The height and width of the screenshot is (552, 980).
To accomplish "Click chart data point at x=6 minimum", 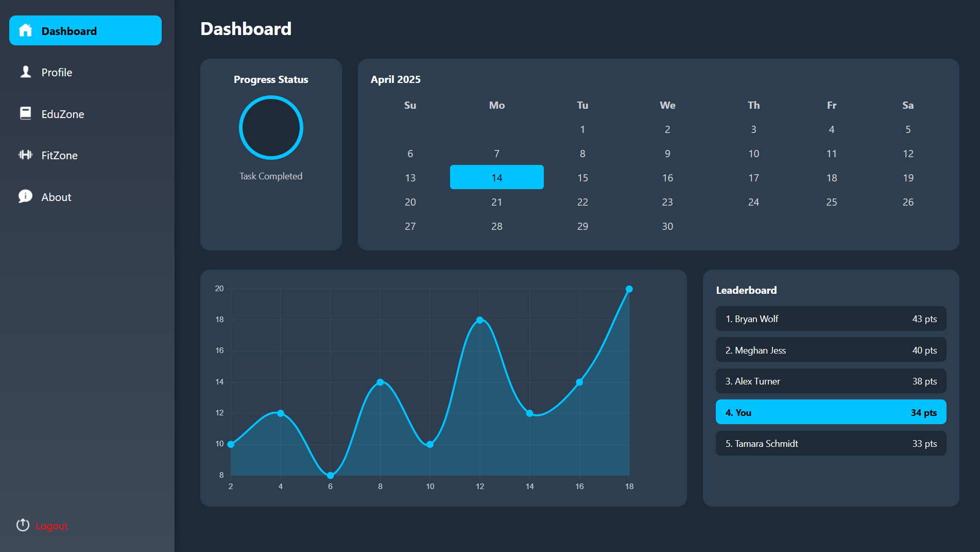I will pos(330,475).
